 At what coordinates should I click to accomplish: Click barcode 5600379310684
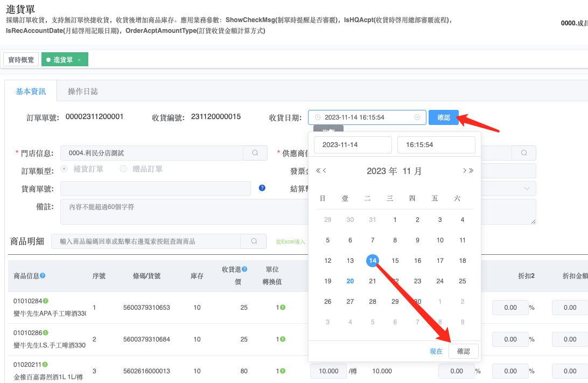(146, 339)
